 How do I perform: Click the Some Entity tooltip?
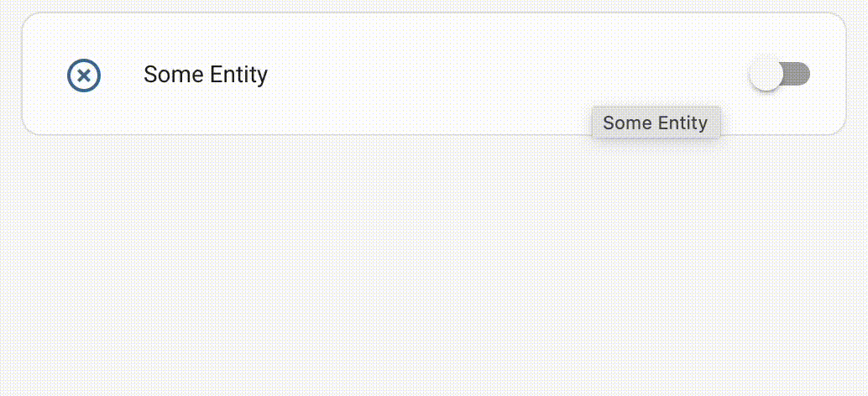(x=655, y=122)
